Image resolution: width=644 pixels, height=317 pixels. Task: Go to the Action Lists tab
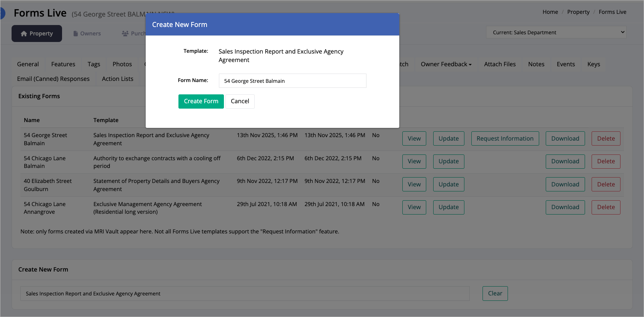[118, 79]
